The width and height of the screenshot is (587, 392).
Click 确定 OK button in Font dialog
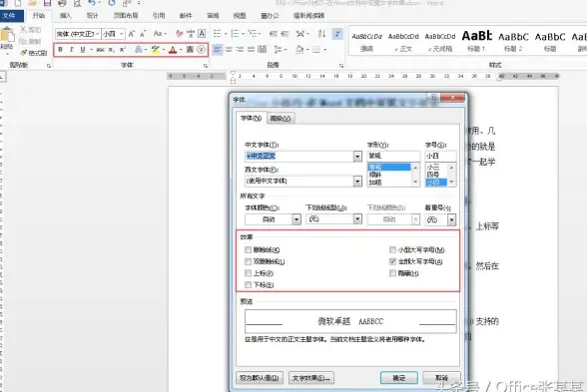399,378
